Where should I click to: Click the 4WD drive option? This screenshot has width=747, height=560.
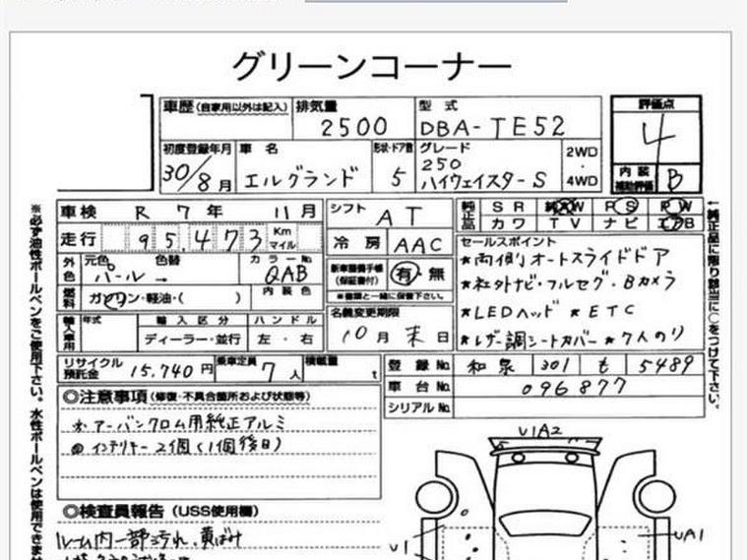click(x=582, y=181)
